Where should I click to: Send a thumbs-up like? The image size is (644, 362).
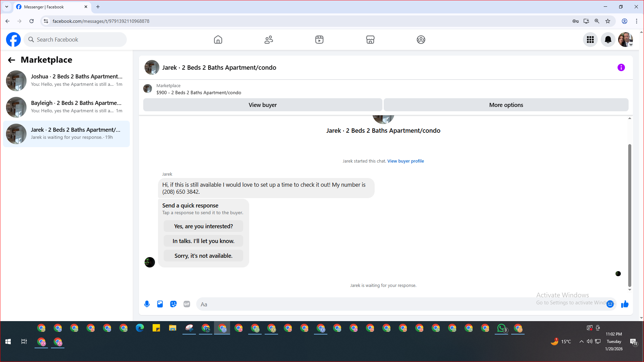[625, 304]
